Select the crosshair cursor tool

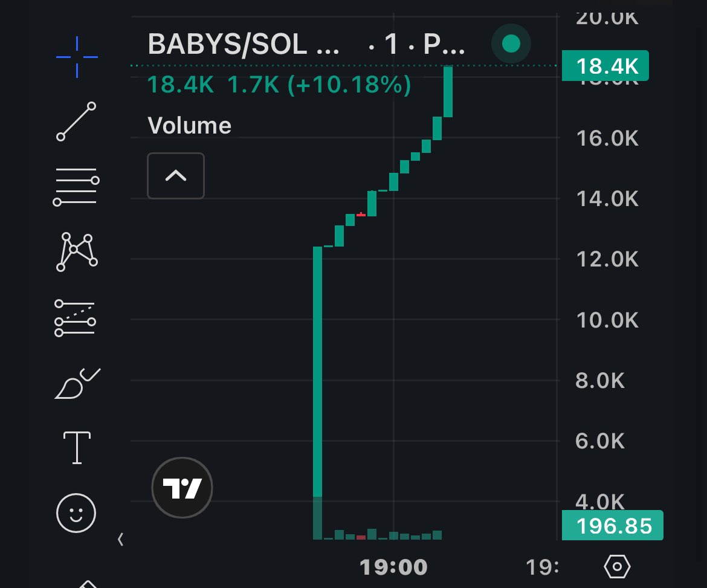(x=77, y=57)
